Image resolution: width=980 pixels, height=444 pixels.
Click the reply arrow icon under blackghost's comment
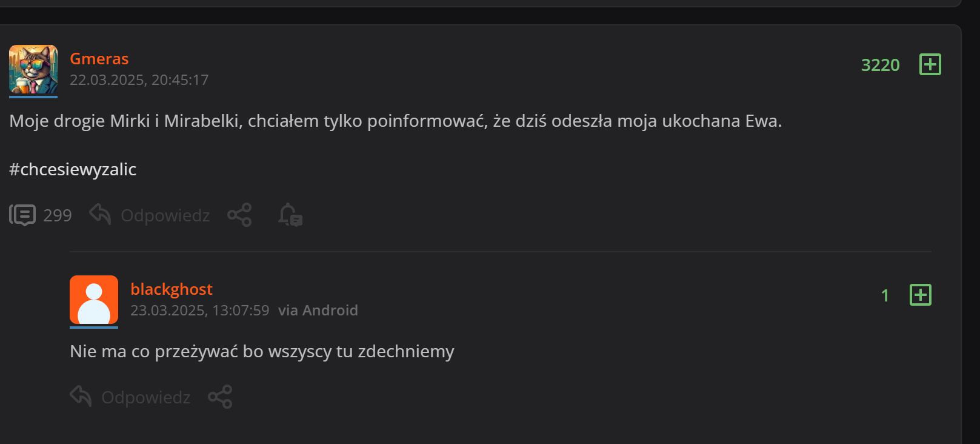pyautogui.click(x=81, y=396)
